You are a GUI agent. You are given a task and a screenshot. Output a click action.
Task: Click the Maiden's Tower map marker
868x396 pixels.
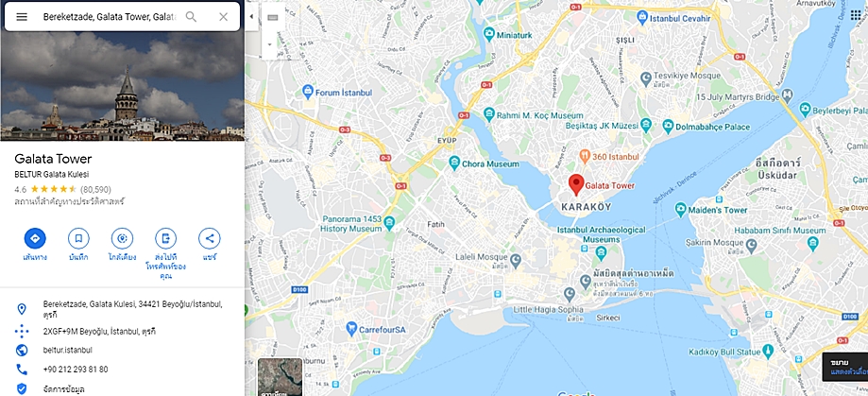681,210
